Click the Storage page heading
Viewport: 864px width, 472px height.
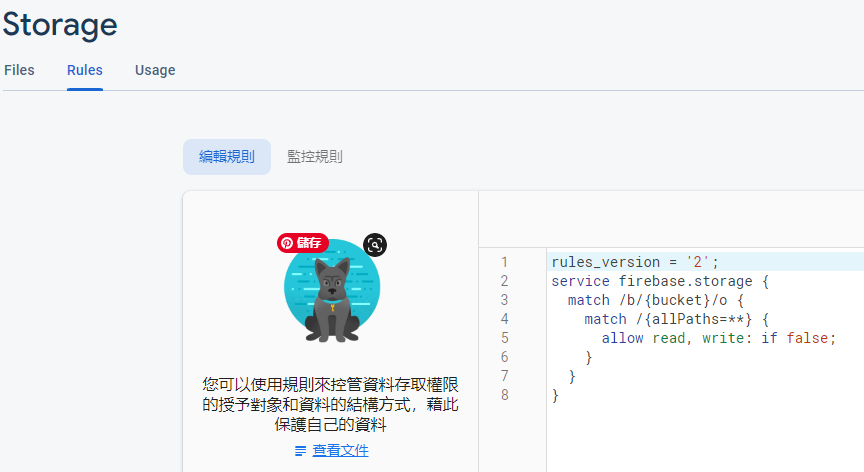[60, 25]
